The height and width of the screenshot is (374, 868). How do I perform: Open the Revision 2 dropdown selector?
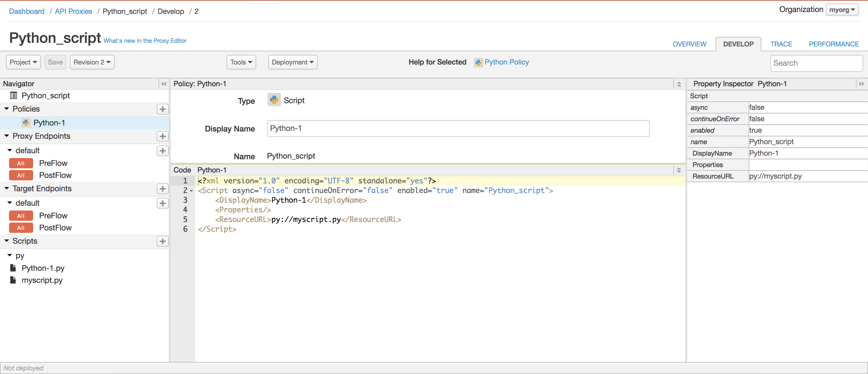(91, 62)
